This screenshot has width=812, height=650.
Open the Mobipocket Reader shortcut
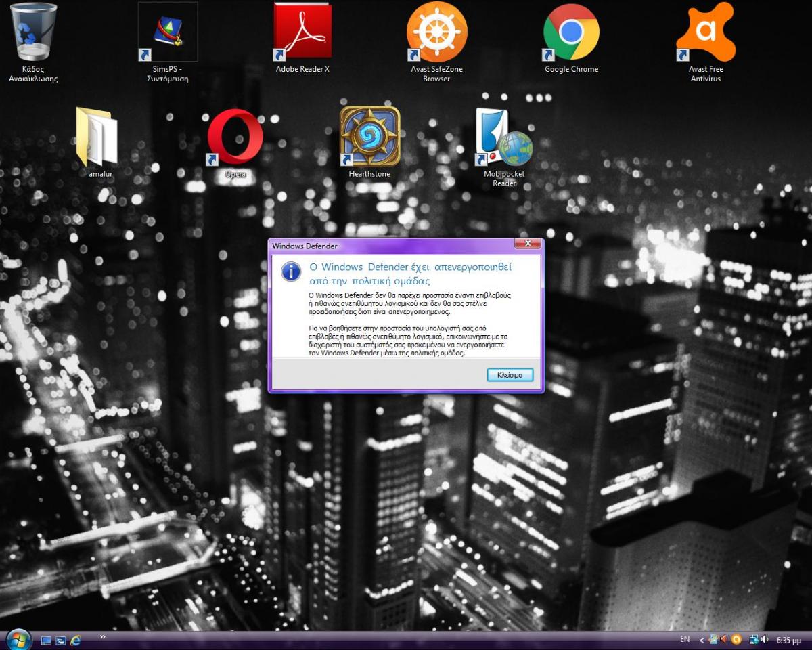point(504,137)
